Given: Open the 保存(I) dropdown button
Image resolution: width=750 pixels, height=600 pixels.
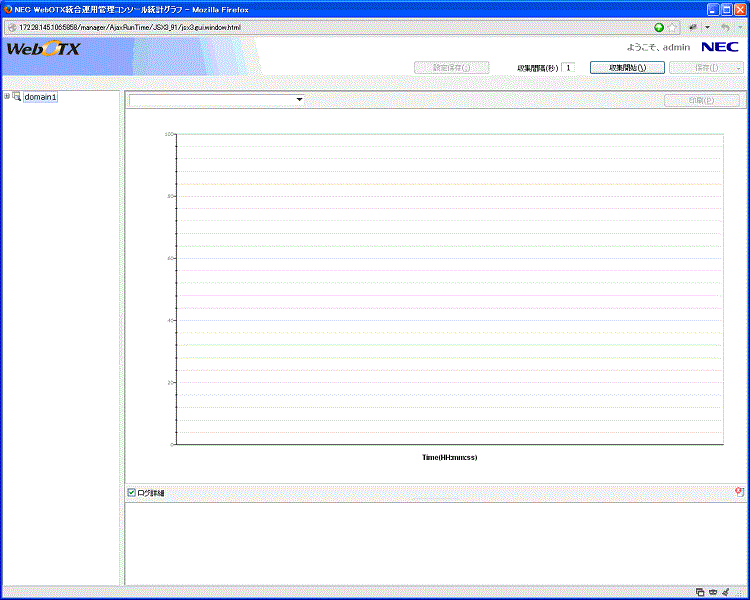Looking at the screenshot, I should (706, 68).
